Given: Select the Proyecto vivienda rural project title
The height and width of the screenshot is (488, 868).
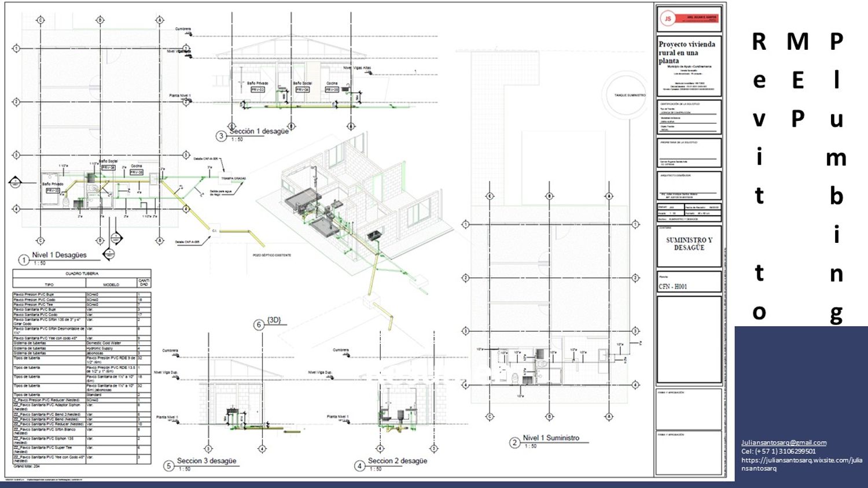Looking at the screenshot, I should [687, 52].
